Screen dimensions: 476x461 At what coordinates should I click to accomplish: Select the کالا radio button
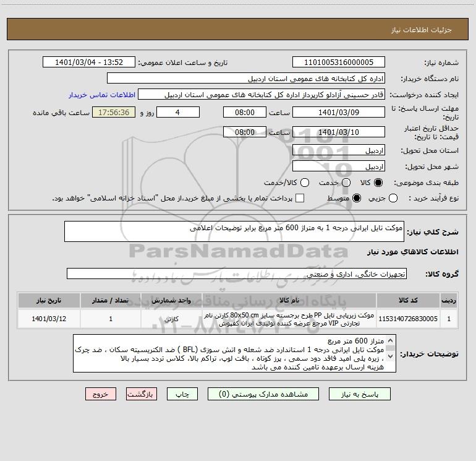click(x=378, y=183)
